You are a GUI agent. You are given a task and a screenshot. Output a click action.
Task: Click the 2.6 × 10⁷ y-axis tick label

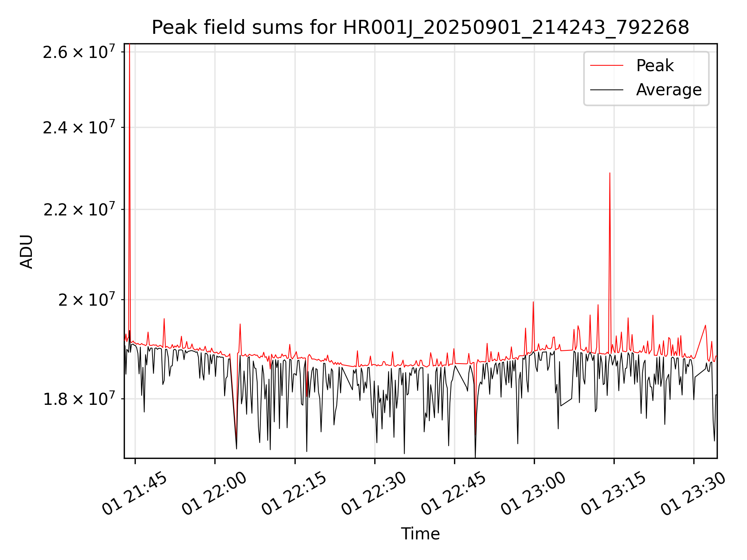(x=79, y=52)
